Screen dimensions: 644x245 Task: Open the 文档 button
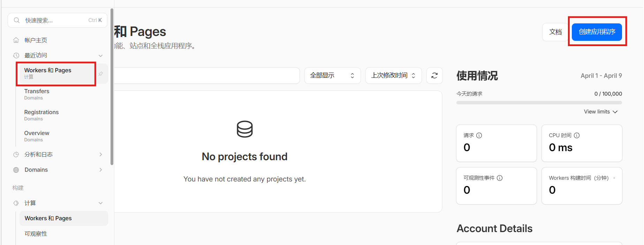(555, 32)
